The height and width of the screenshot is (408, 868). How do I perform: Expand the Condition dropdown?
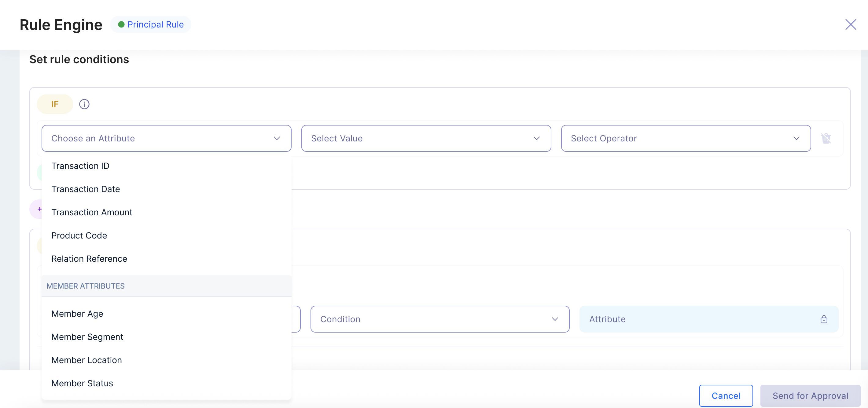coord(440,319)
